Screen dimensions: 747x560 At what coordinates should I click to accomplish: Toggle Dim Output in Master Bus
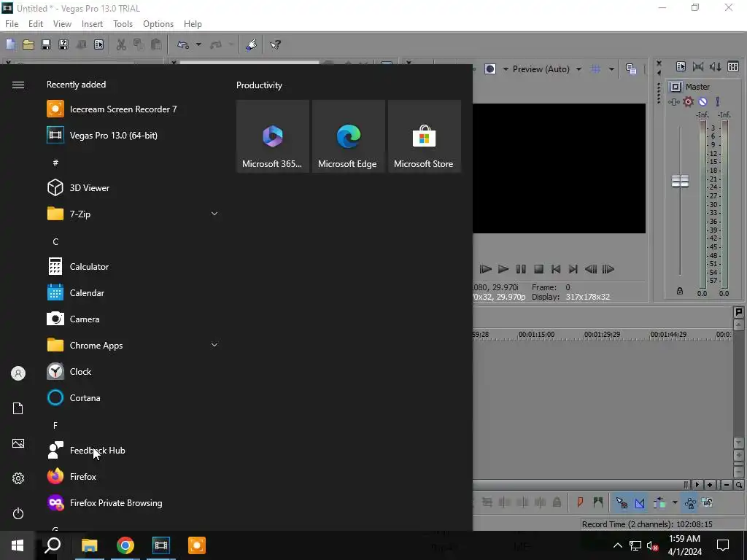716,66
